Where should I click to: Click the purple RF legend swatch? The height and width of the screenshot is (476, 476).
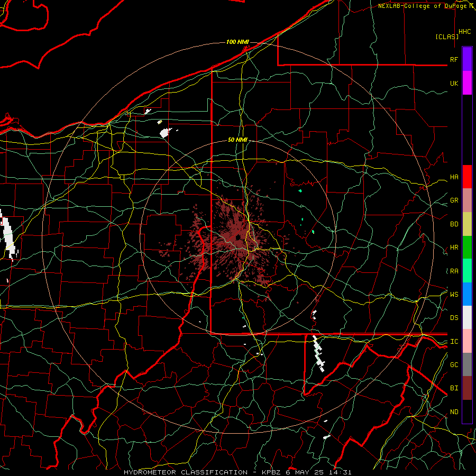(467, 59)
